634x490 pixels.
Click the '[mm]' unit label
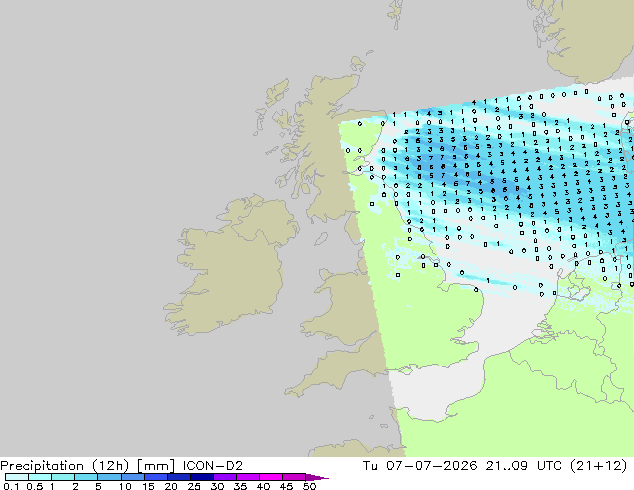156,466
